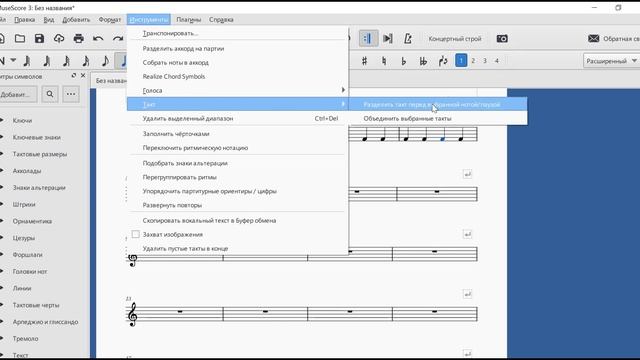Choose Разделить аккорд на партии
640x360 pixels.
238,48
